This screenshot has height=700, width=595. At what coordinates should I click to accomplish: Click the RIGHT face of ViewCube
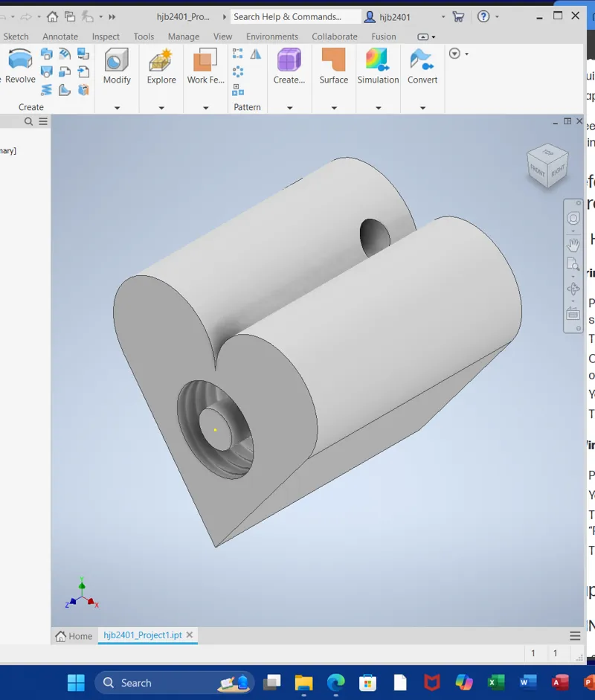click(558, 170)
